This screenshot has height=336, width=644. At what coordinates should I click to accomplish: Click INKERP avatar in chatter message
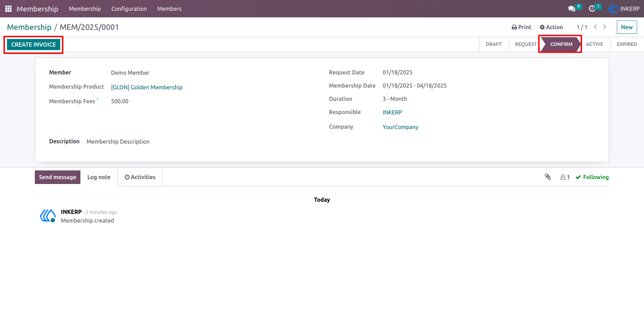pyautogui.click(x=48, y=216)
